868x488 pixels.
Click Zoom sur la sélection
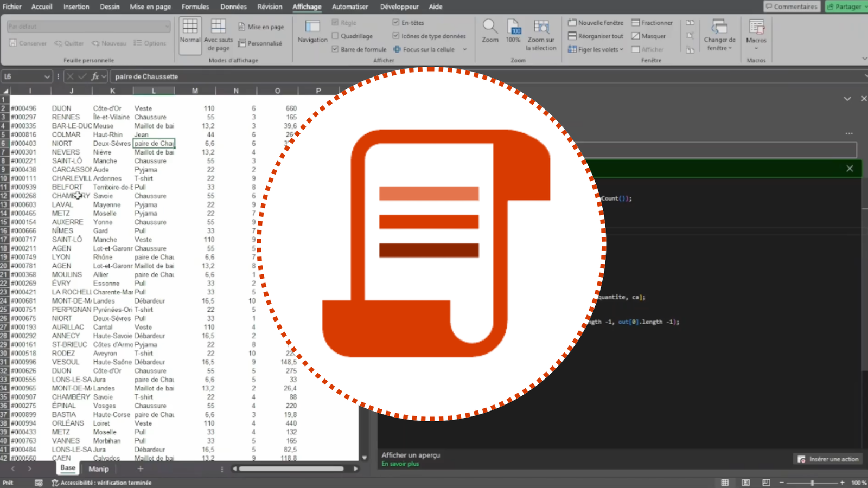pos(541,33)
